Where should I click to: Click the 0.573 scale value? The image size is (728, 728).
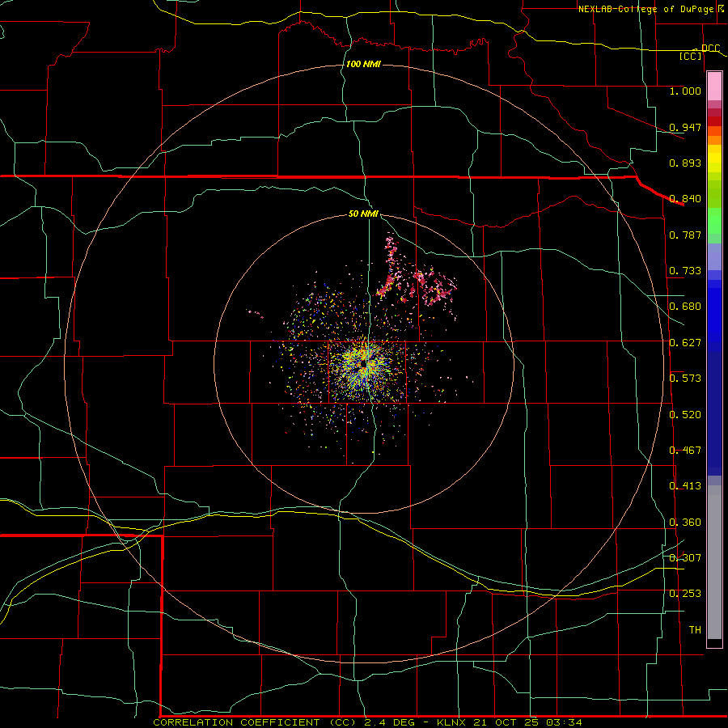685,379
